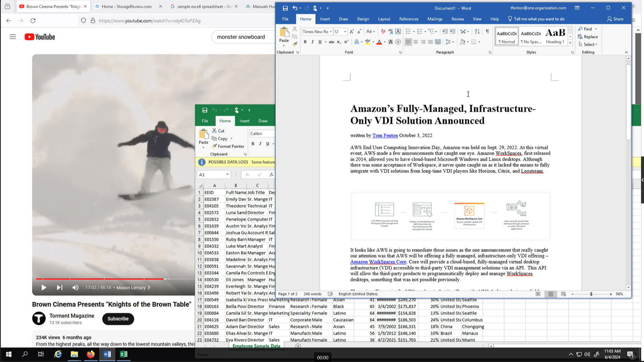This screenshot has width=644, height=362.
Task: Switch Word to Web Layout view
Action: [x=563, y=294]
